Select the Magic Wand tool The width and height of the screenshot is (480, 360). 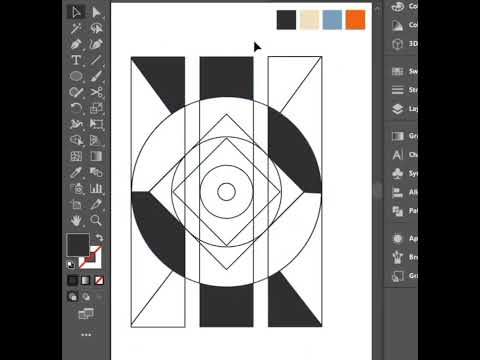point(76,28)
